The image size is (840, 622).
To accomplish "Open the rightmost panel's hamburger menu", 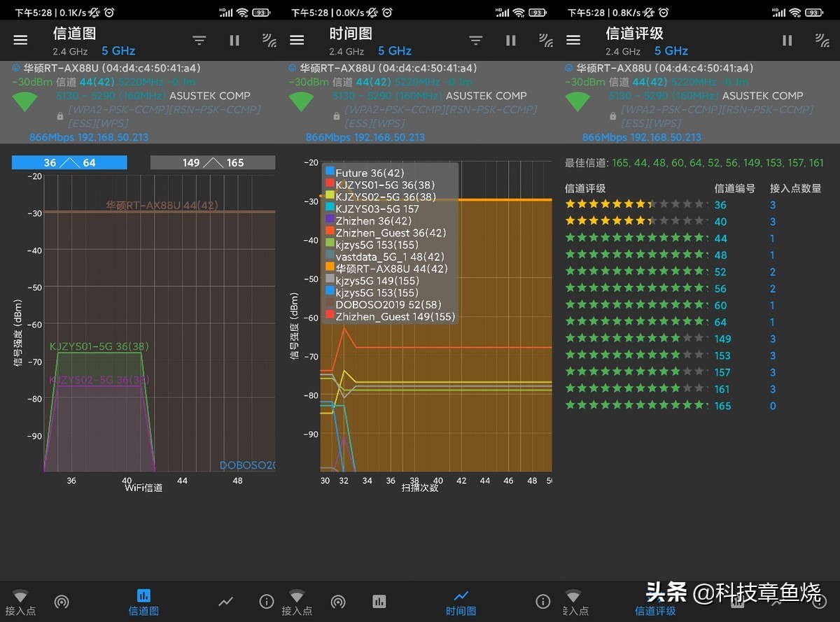I will (x=573, y=40).
